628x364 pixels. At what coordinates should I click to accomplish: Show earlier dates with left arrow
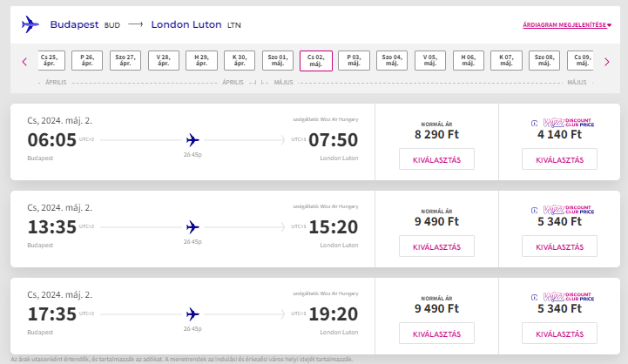[x=25, y=62]
